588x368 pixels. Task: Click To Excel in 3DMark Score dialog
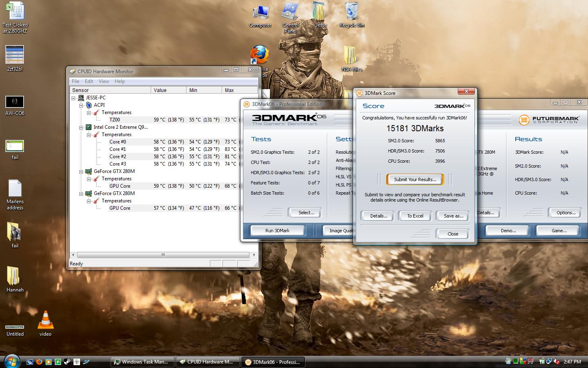415,216
